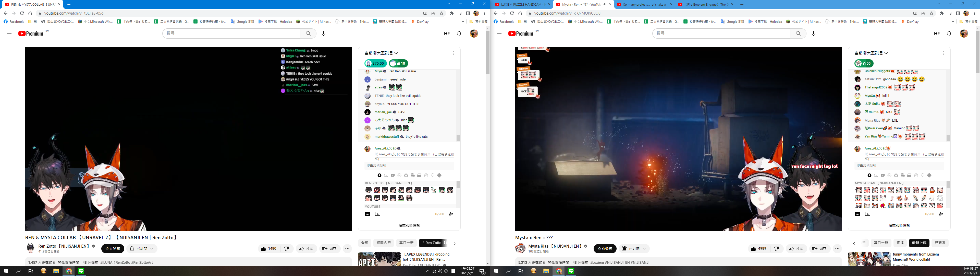Like Ren Zotto's stream with the thumbs-up
Screen dimensions: 980x276
click(268, 249)
